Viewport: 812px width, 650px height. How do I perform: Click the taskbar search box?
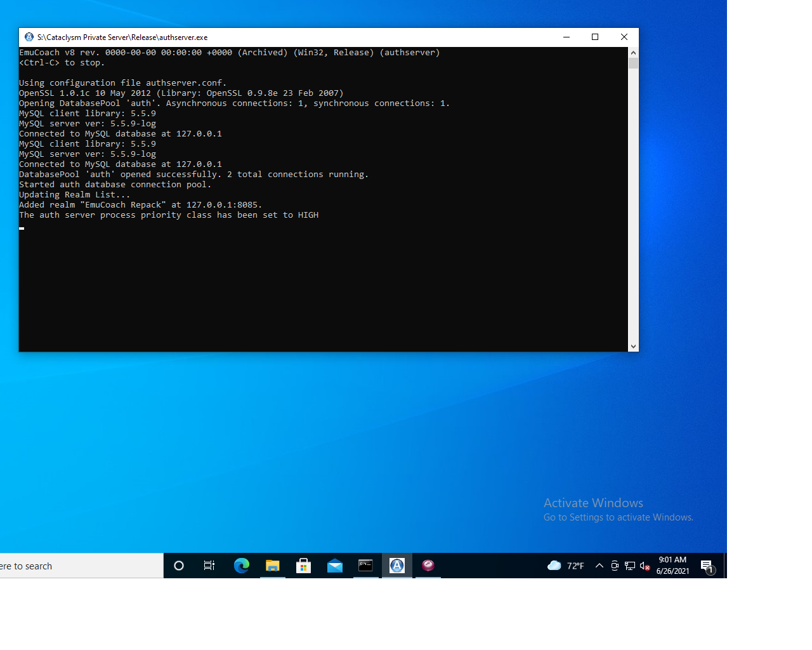click(x=81, y=566)
